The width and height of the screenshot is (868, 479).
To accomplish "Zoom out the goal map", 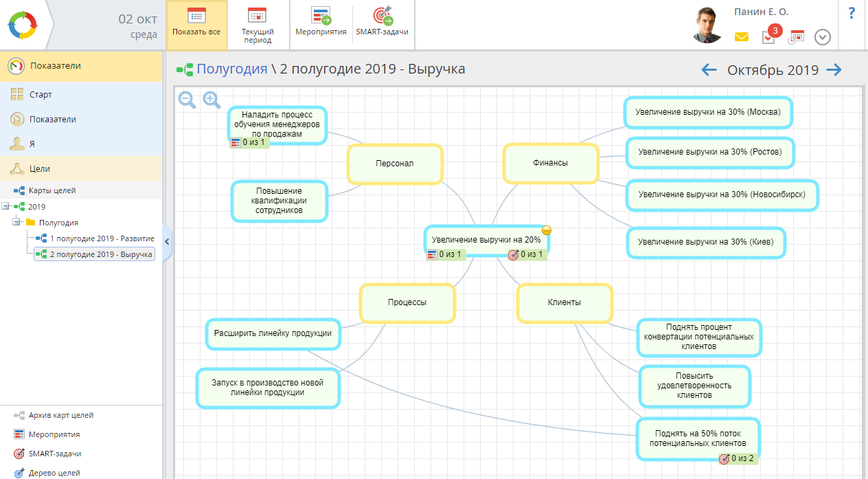I will pyautogui.click(x=187, y=100).
